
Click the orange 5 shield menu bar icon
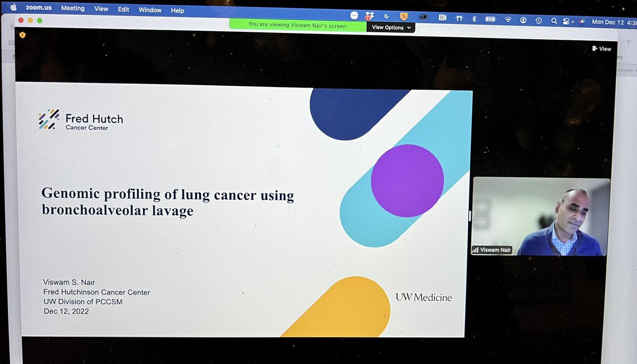(x=404, y=17)
